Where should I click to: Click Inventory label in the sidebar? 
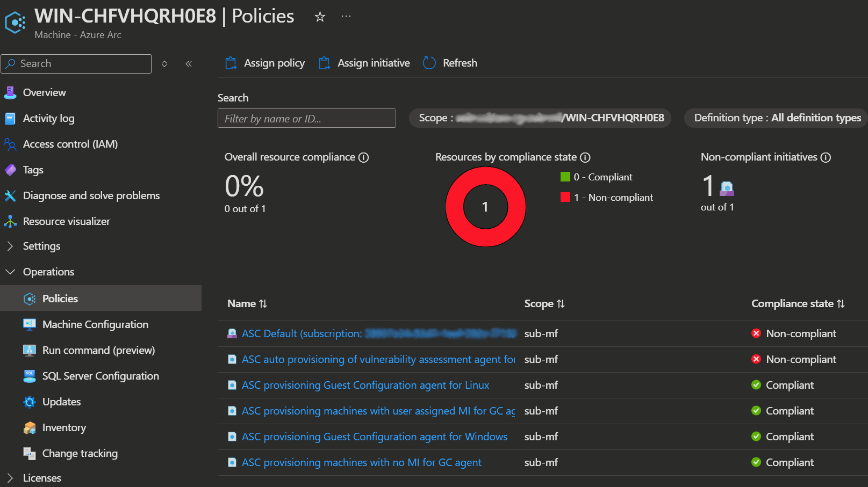click(64, 427)
